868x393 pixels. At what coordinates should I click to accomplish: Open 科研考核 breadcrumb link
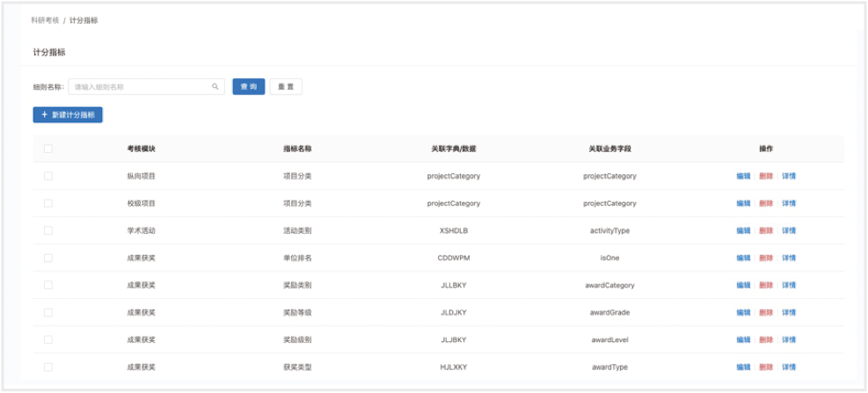[x=45, y=20]
